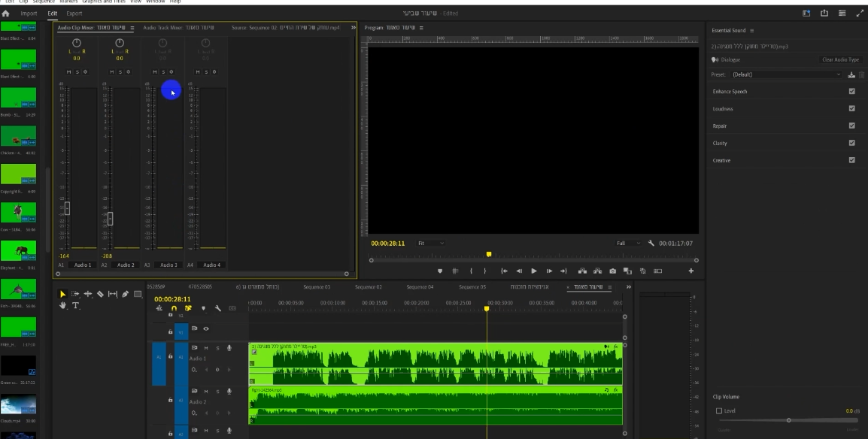
Task: Select the Razor tool in the toolbar
Action: tap(99, 294)
